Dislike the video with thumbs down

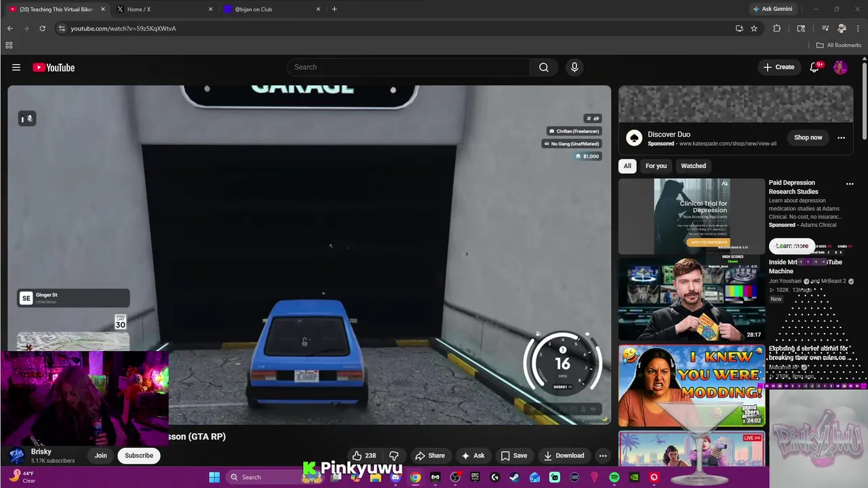394,455
